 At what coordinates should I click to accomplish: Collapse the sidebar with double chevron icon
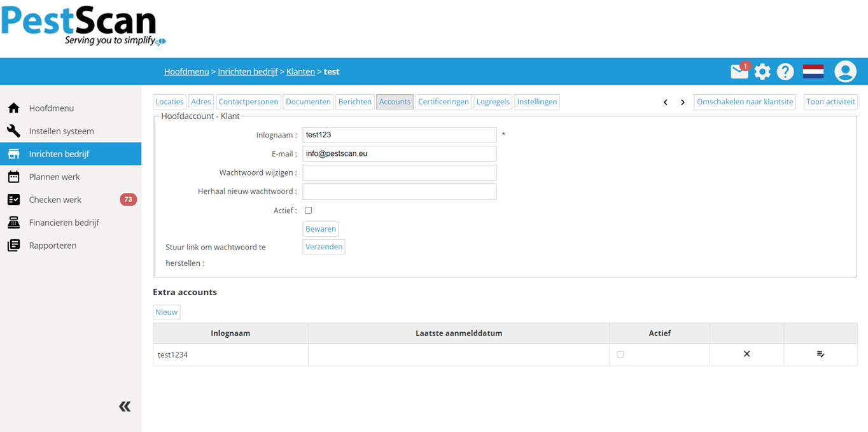(125, 407)
